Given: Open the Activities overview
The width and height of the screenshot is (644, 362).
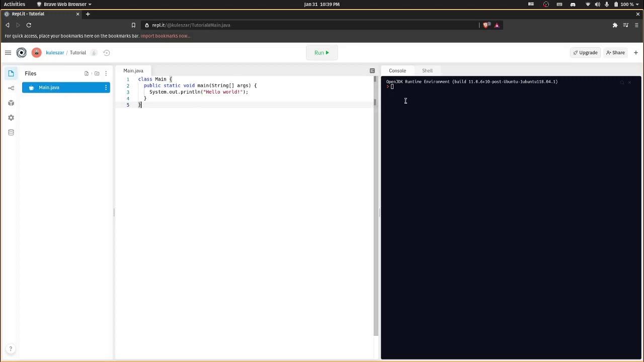Looking at the screenshot, I should [x=15, y=4].
